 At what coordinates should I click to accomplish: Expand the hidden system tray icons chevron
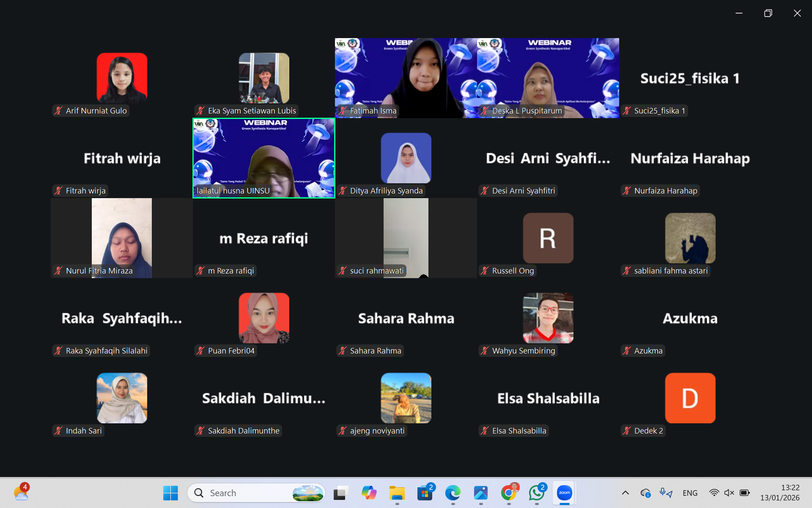(625, 493)
